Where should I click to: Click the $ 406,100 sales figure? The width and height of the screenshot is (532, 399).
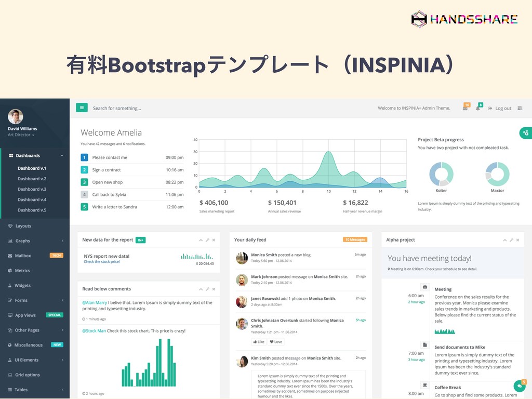pos(214,203)
